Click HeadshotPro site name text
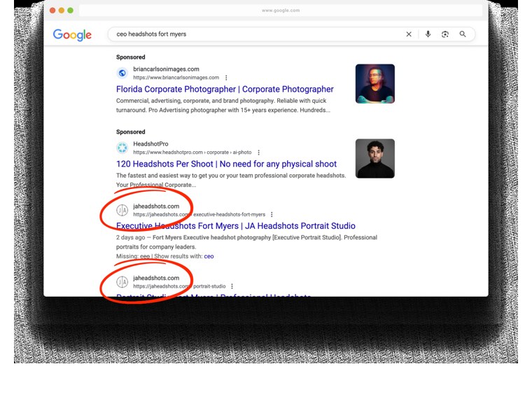532x406 pixels. (150, 143)
